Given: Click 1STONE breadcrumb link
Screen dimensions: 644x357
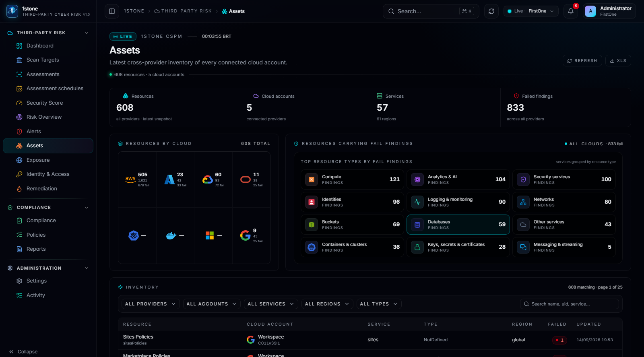Looking at the screenshot, I should [x=134, y=11].
